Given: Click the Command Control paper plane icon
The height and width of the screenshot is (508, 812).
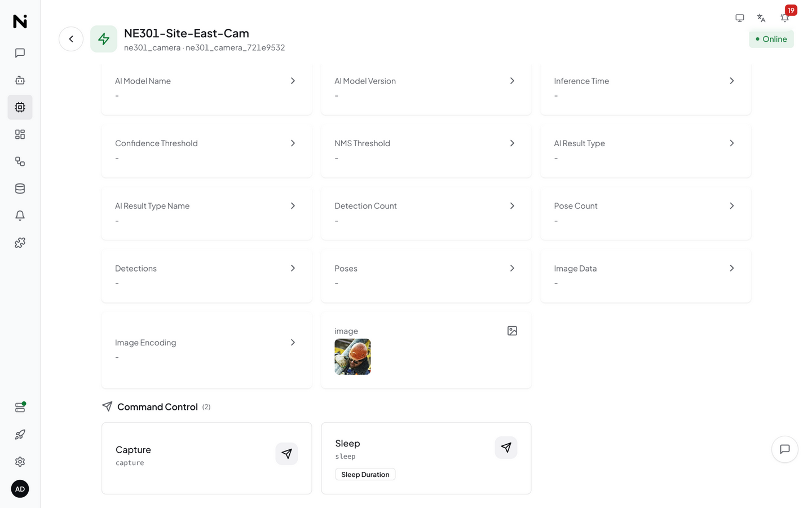Looking at the screenshot, I should coord(107,406).
